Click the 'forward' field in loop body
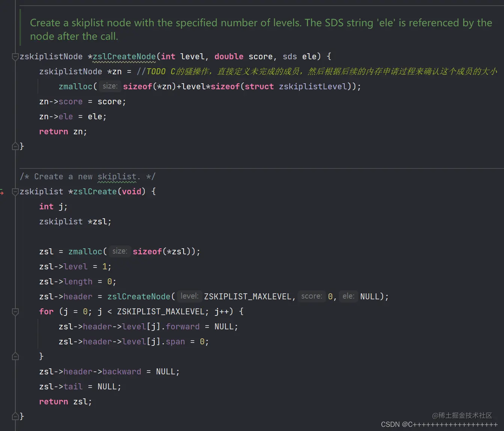The image size is (504, 431). (182, 327)
